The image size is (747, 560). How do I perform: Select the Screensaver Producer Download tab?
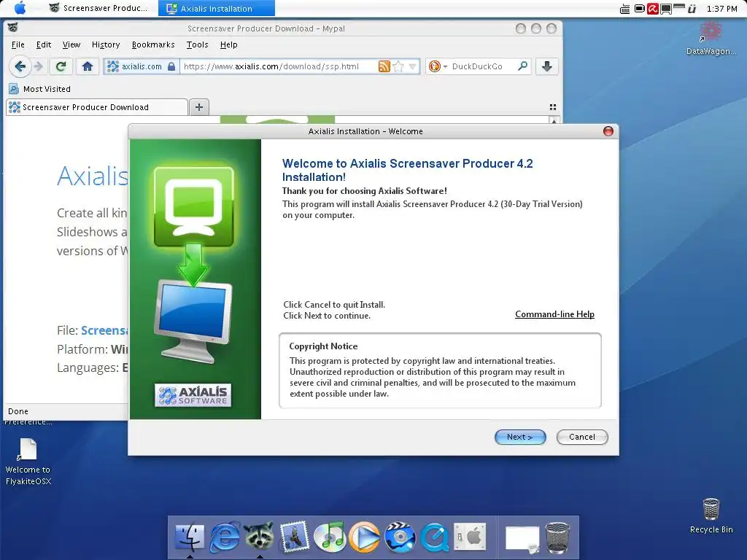97,107
